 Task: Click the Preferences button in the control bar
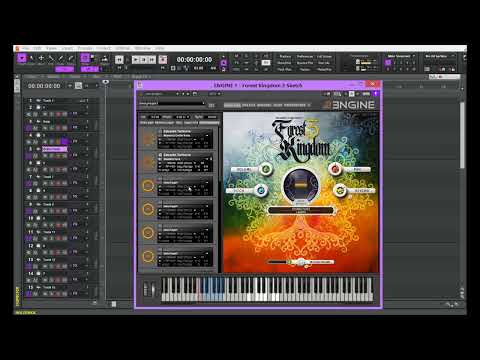pyautogui.click(x=305, y=56)
